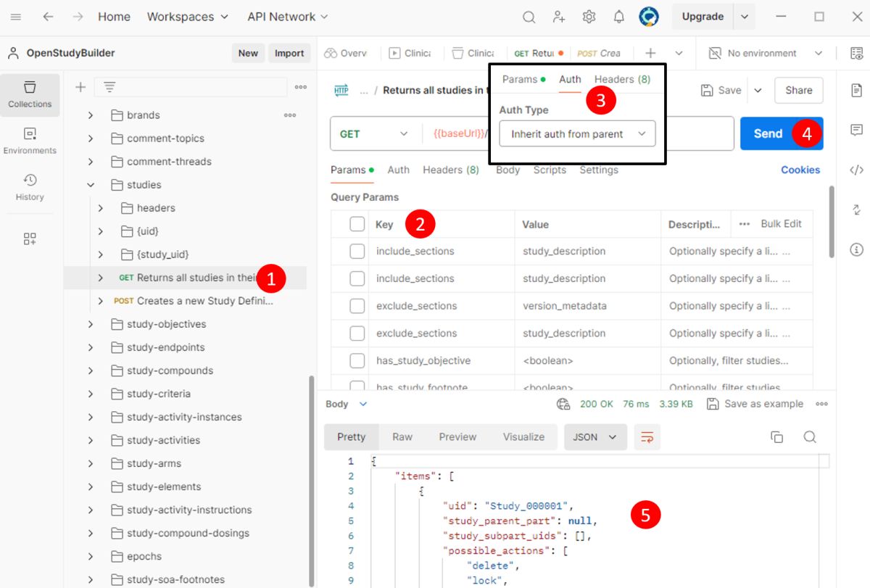This screenshot has height=588, width=870.
Task: Check the exclude_sections study_description row
Action: (357, 334)
